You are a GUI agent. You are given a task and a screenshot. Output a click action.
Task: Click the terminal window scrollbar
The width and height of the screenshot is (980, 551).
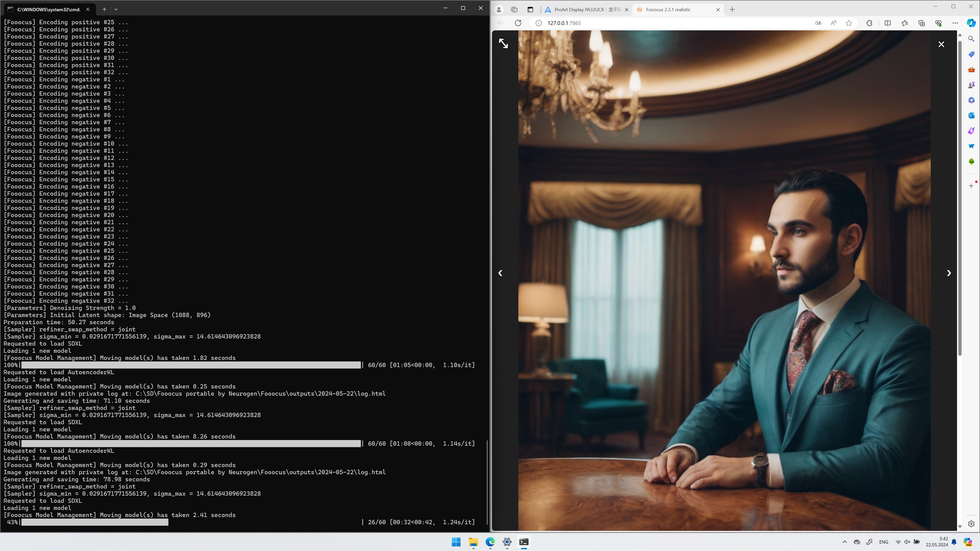487,482
